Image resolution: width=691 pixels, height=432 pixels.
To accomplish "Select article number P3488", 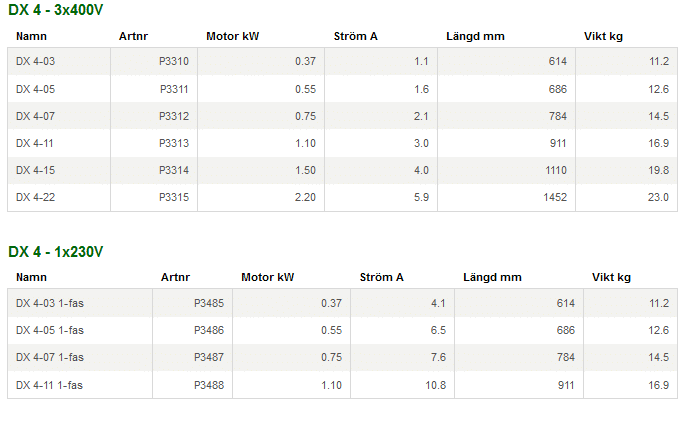I will (x=209, y=384).
